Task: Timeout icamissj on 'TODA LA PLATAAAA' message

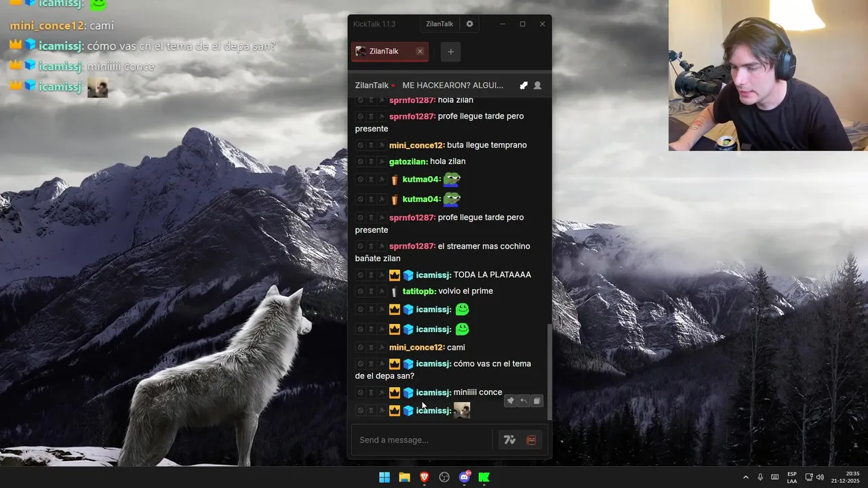Action: click(371, 274)
